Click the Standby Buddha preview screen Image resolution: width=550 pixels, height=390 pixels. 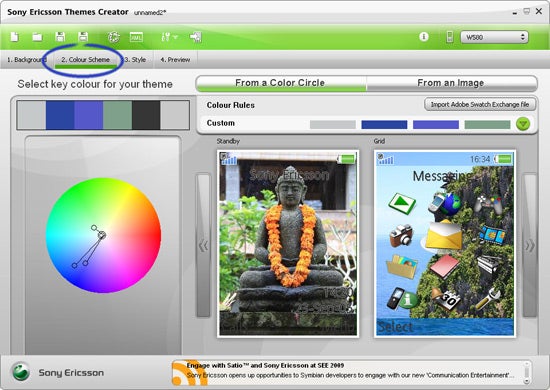coord(288,243)
